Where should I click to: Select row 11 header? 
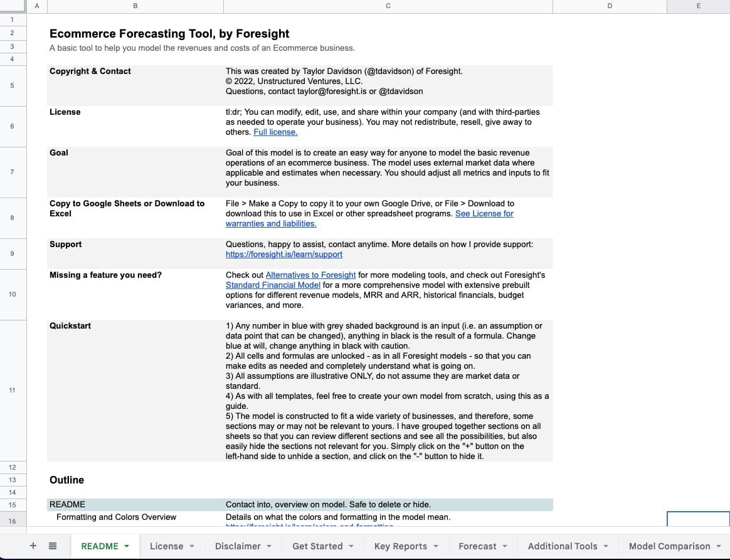point(12,391)
